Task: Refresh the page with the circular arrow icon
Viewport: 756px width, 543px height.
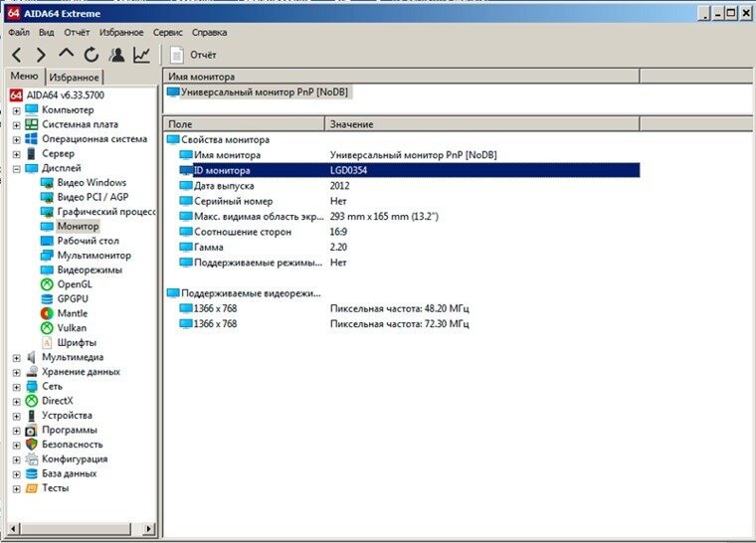Action: [x=92, y=55]
